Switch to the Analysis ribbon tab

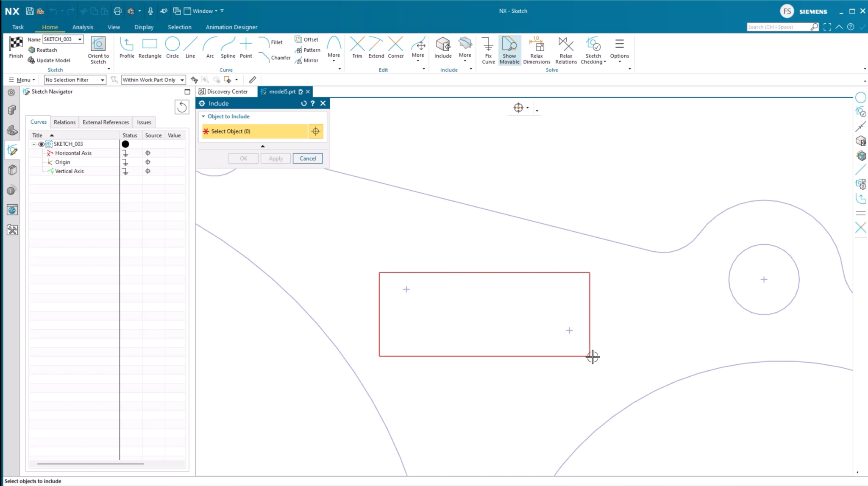(x=82, y=27)
